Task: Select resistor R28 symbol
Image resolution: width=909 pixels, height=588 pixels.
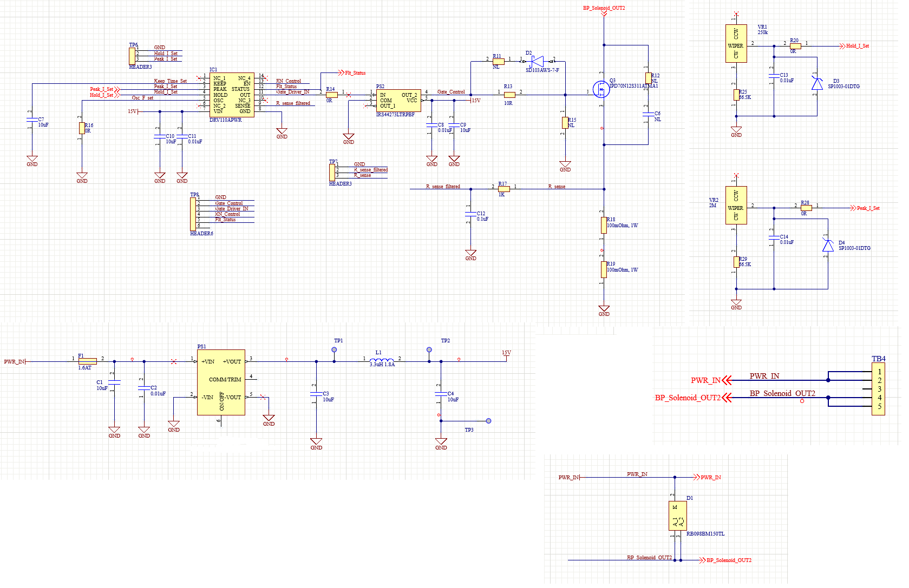Action: tap(806, 208)
